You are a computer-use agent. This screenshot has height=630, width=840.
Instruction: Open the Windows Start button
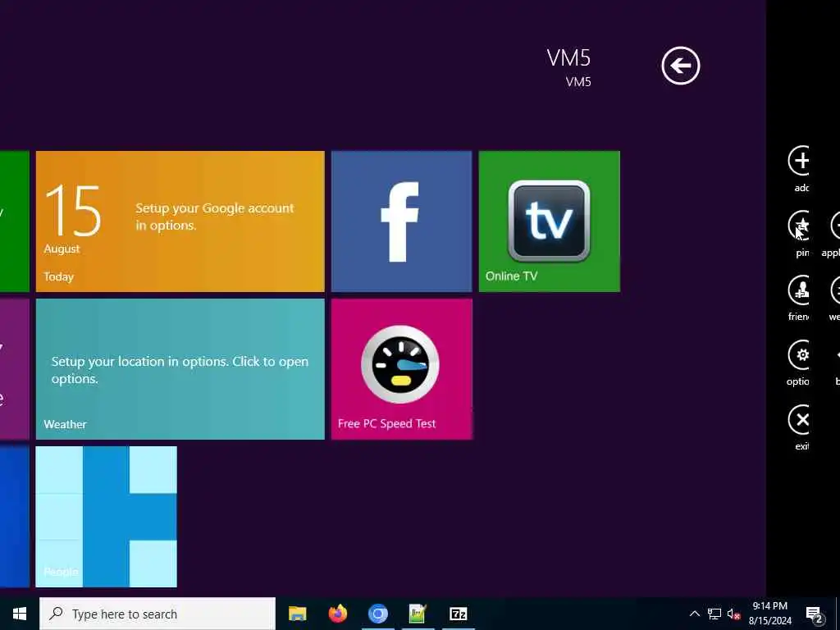click(x=20, y=614)
